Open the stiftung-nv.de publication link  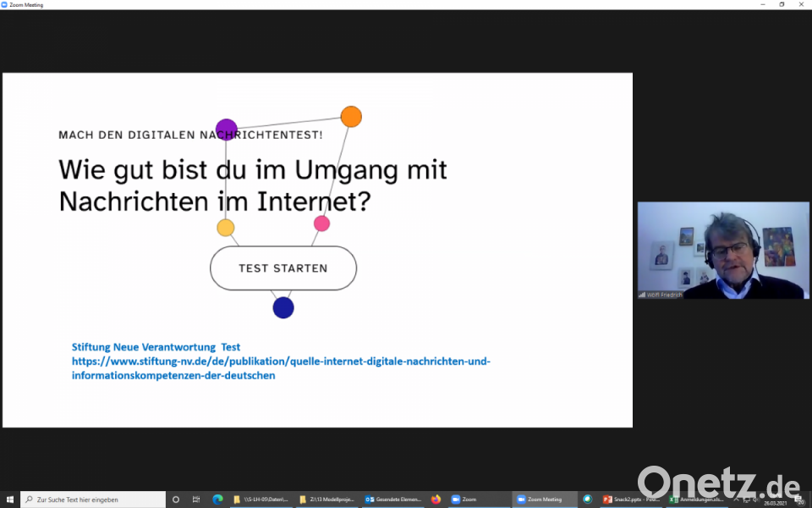[x=281, y=368]
